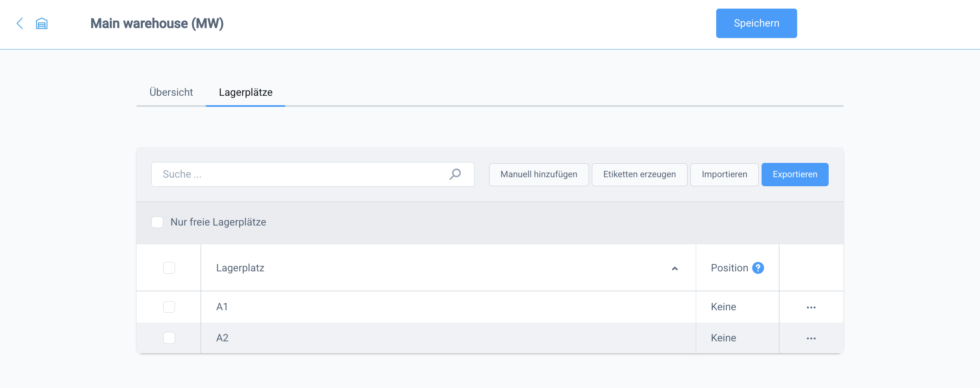The width and height of the screenshot is (980, 388).
Task: Focus the Suche search field
Action: pyautogui.click(x=299, y=174)
